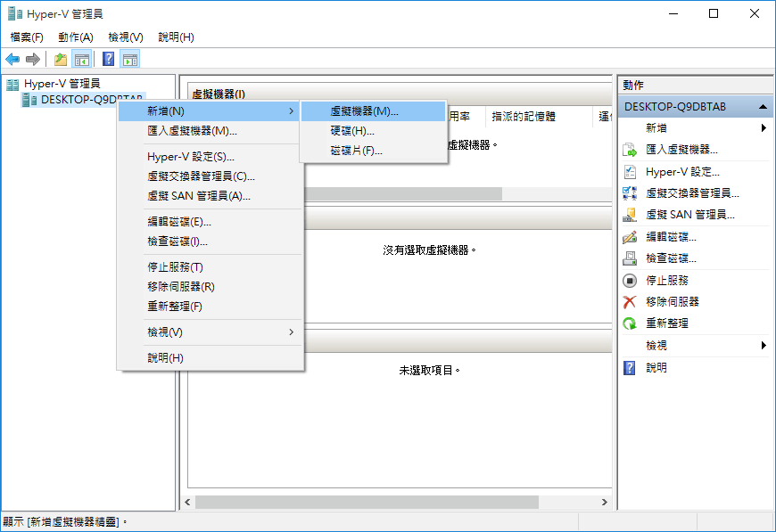
Task: Click the red X 移除伺服器 icon
Action: click(x=630, y=302)
